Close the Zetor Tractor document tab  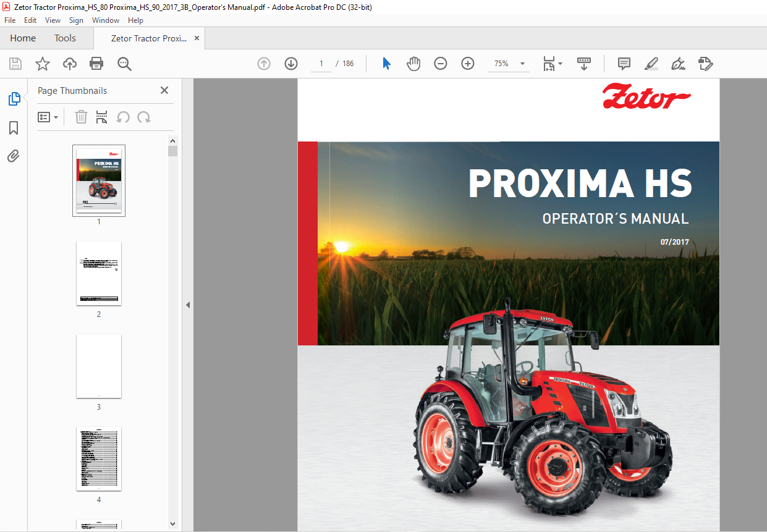[197, 38]
